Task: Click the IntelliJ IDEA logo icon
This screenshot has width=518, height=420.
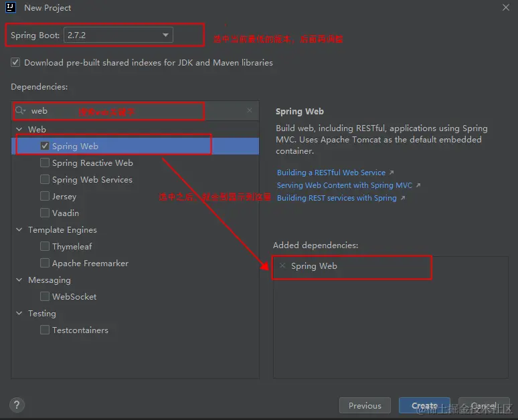Action: coord(11,7)
